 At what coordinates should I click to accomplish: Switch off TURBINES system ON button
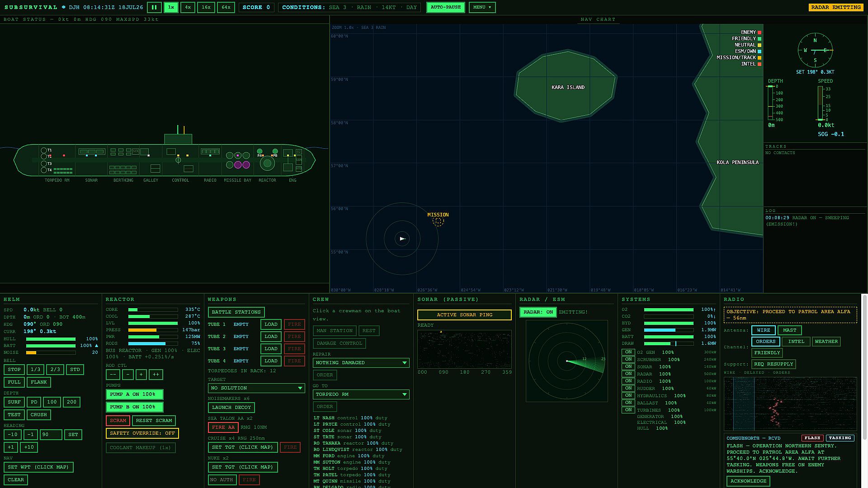click(x=628, y=410)
